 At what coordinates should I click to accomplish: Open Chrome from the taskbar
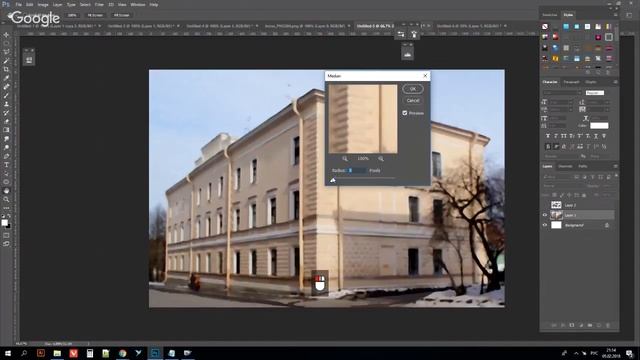tap(122, 353)
